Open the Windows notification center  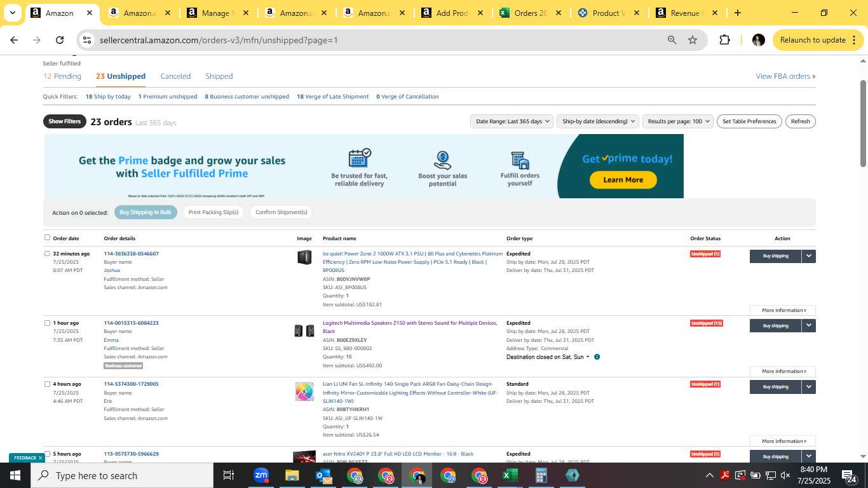click(851, 475)
